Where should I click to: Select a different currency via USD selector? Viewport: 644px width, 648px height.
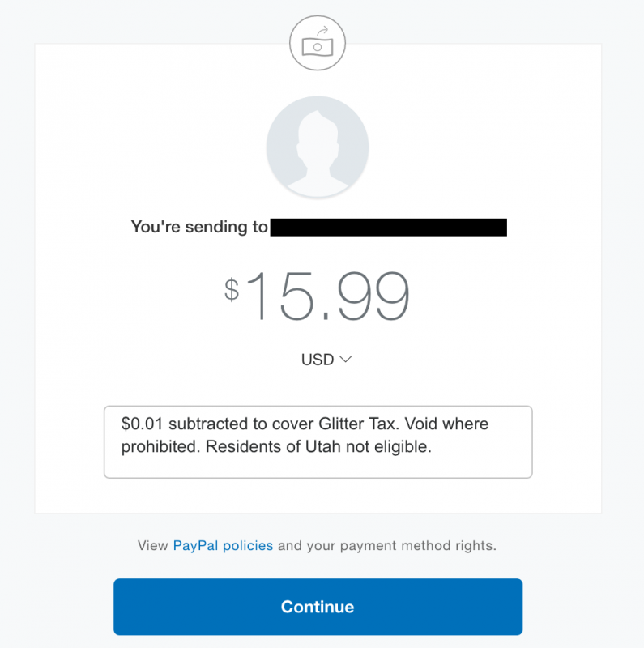pyautogui.click(x=327, y=359)
